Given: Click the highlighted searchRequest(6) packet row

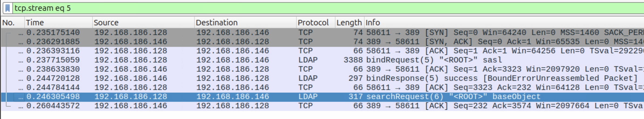Looking at the screenshot, I should coord(270,97).
